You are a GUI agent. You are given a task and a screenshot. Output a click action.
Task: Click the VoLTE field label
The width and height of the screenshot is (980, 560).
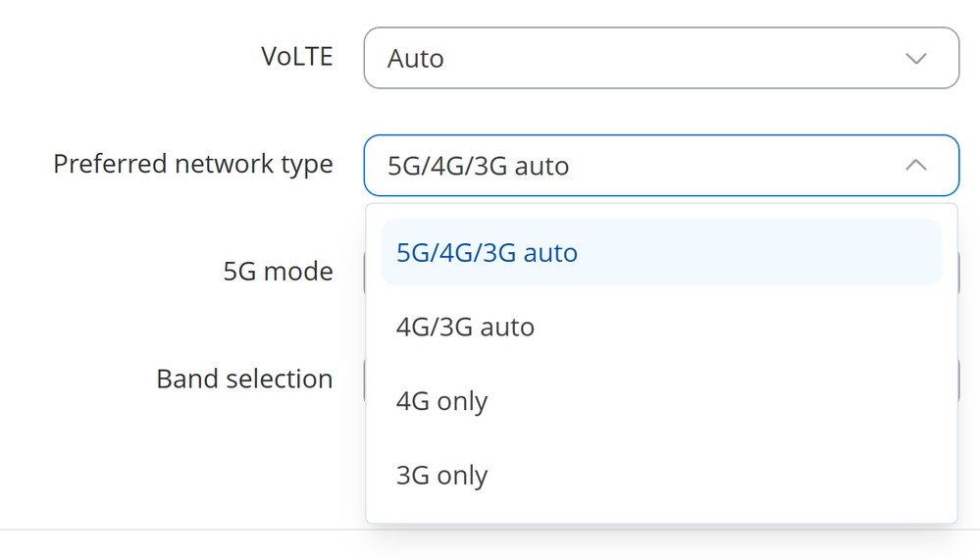point(297,57)
